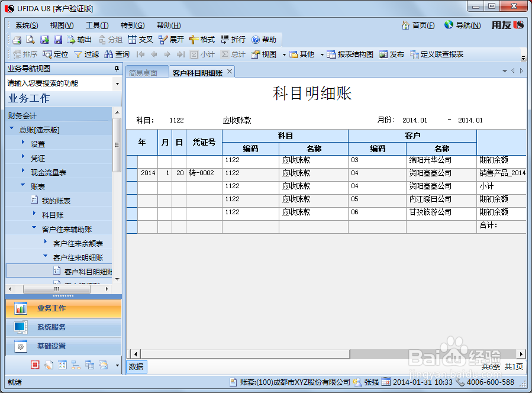Click the print icon in toolbar
Viewport: 532px width, 393px height.
point(17,40)
